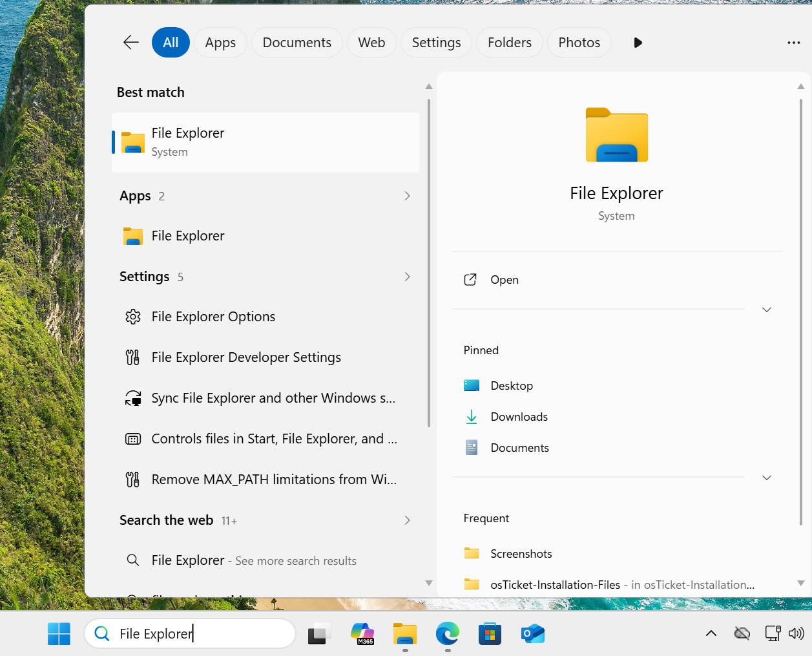Show more filter tabs with play arrow
The height and width of the screenshot is (656, 812).
click(x=638, y=43)
